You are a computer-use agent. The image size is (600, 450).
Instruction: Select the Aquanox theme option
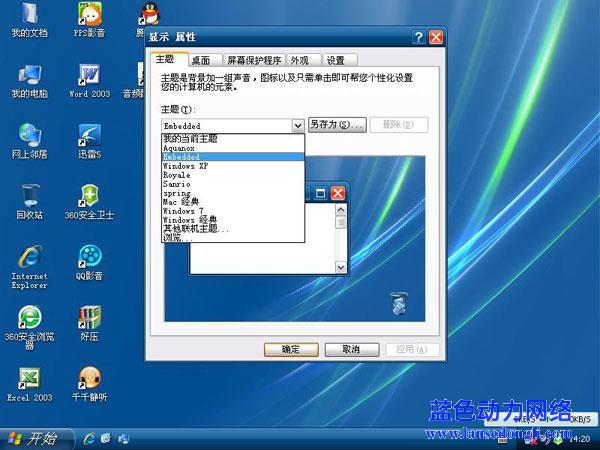(233, 148)
